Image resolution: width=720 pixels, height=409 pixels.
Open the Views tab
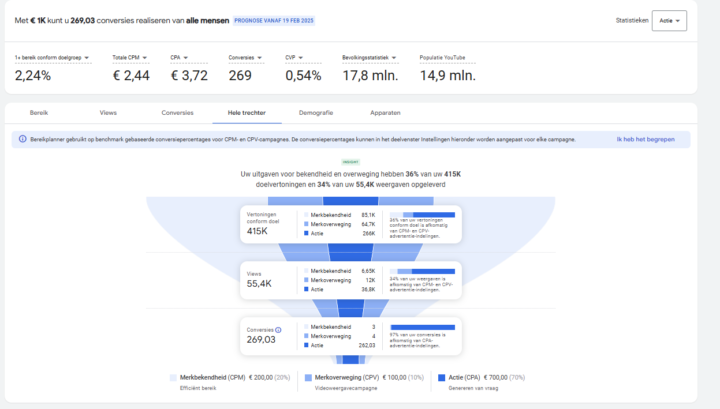pyautogui.click(x=108, y=113)
